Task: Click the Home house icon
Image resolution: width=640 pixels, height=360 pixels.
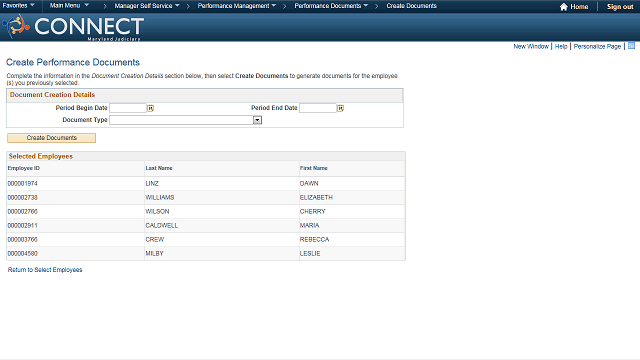Action: click(x=564, y=7)
